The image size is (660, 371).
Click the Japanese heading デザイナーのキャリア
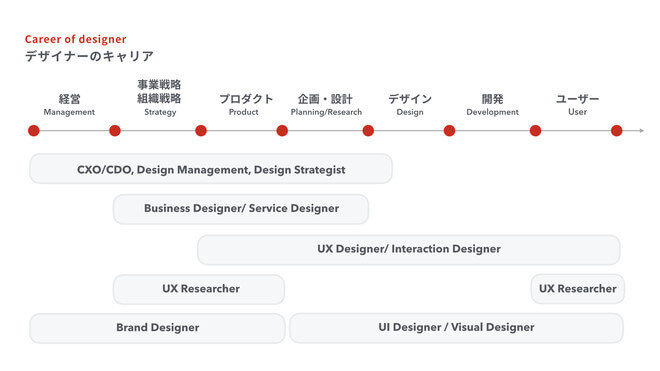pos(89,56)
